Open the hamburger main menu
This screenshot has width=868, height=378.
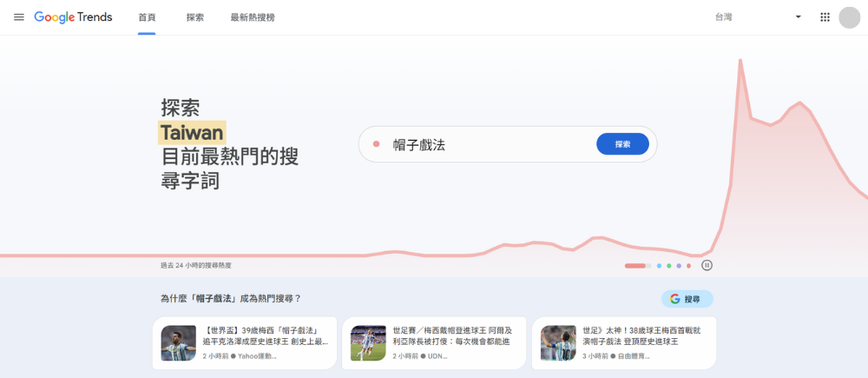point(19,17)
